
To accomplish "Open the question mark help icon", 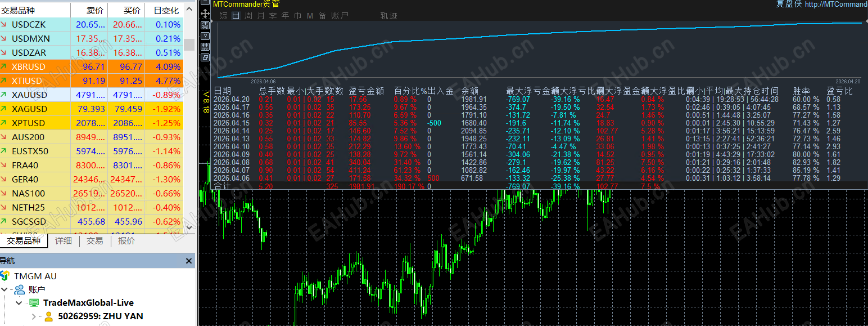I will coord(205,37).
